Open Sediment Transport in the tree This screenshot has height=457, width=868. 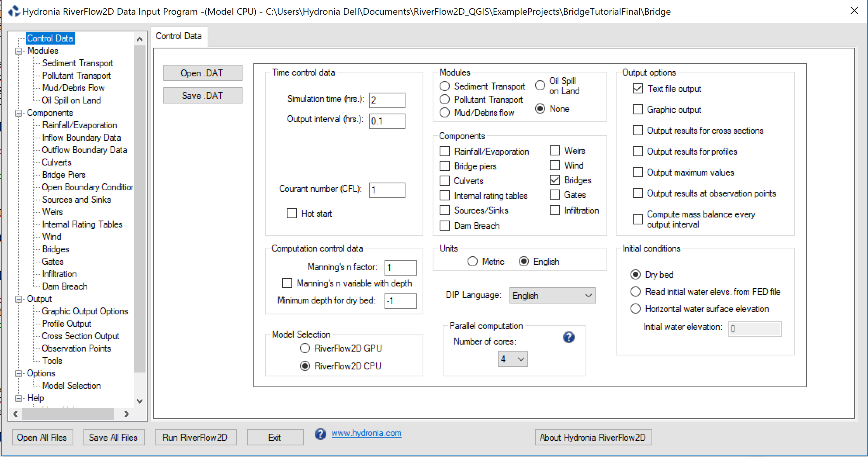78,63
